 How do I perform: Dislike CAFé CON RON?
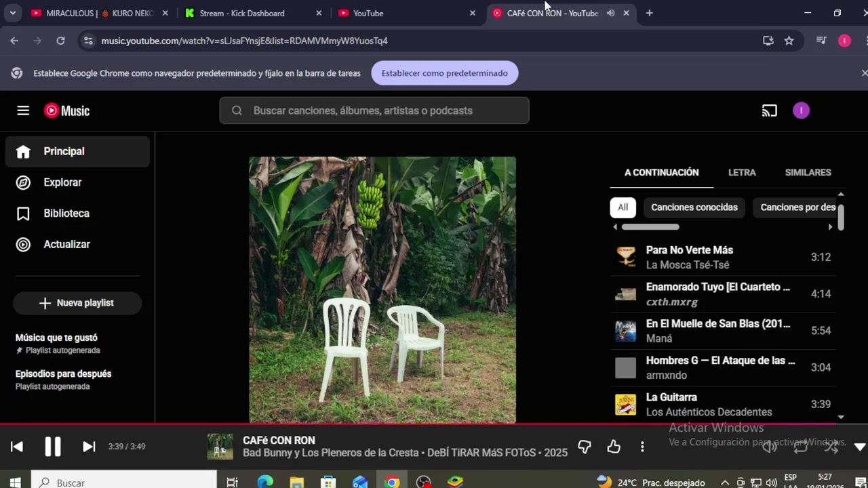[x=584, y=447]
